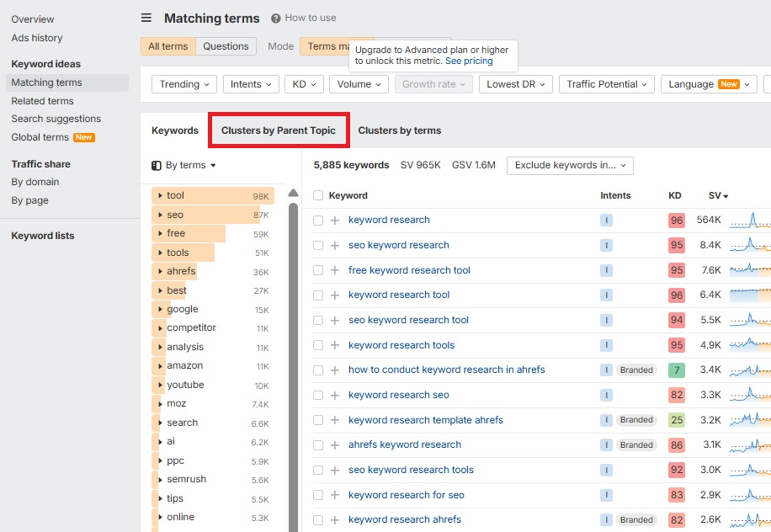Click the hamburger menu icon beside Matching terms
Screen dimensions: 771x532
145,18
